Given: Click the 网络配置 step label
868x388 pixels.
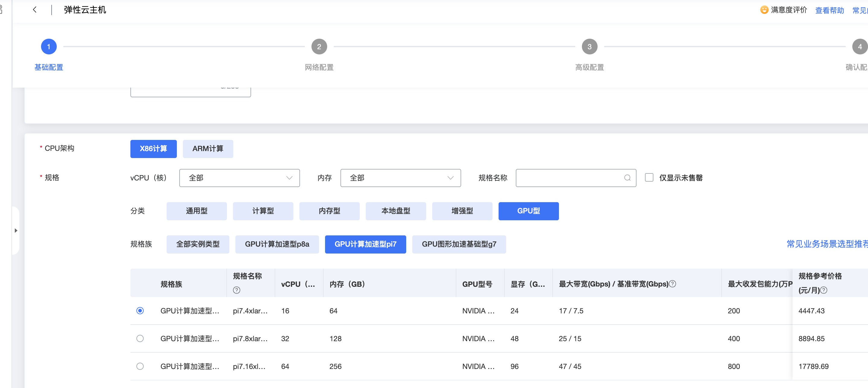Looking at the screenshot, I should (319, 67).
